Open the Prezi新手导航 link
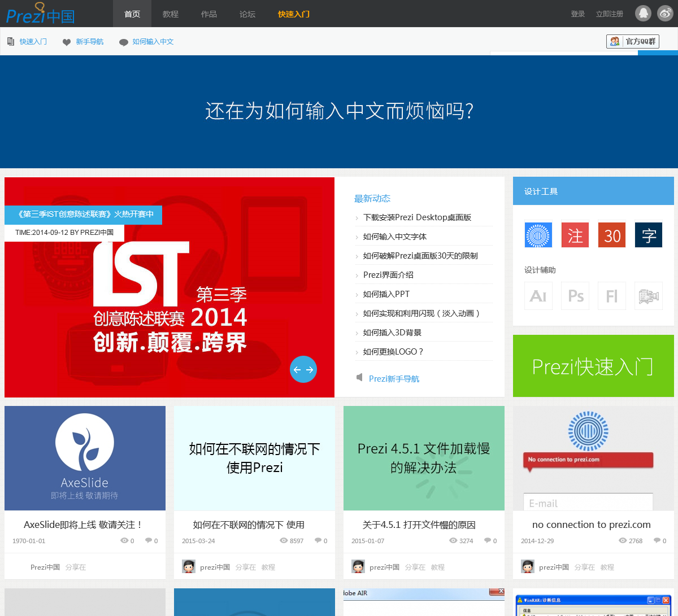Image resolution: width=678 pixels, height=616 pixels. 394,379
